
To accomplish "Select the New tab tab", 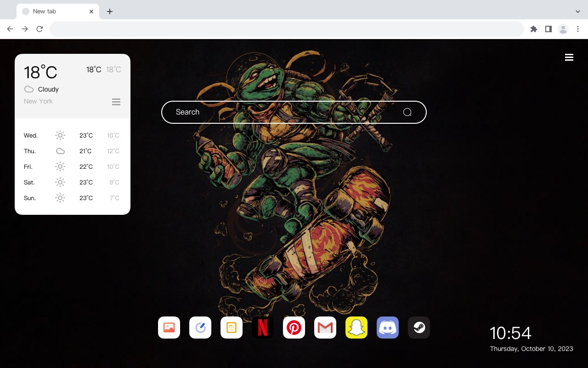I will coord(58,11).
